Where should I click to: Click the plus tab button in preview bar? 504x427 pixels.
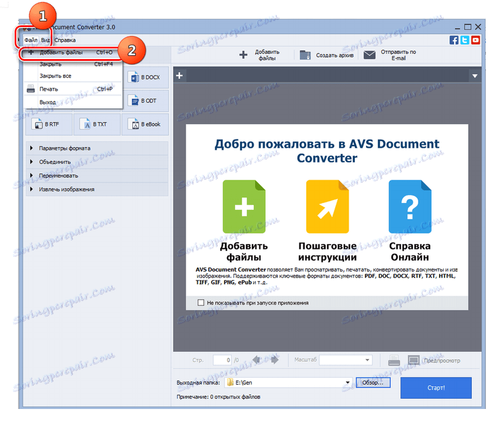pyautogui.click(x=180, y=76)
